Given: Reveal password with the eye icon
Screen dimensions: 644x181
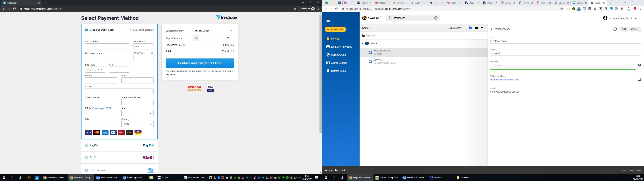Looking at the screenshot, I should (x=639, y=65).
